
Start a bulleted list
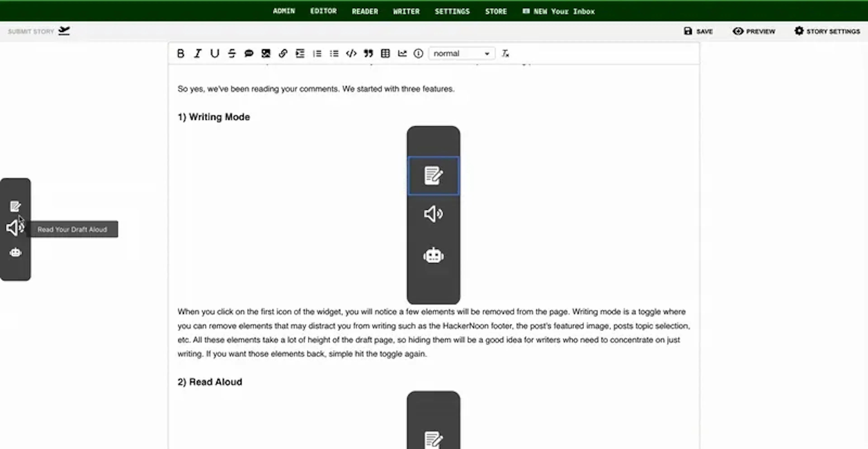pyautogui.click(x=334, y=53)
